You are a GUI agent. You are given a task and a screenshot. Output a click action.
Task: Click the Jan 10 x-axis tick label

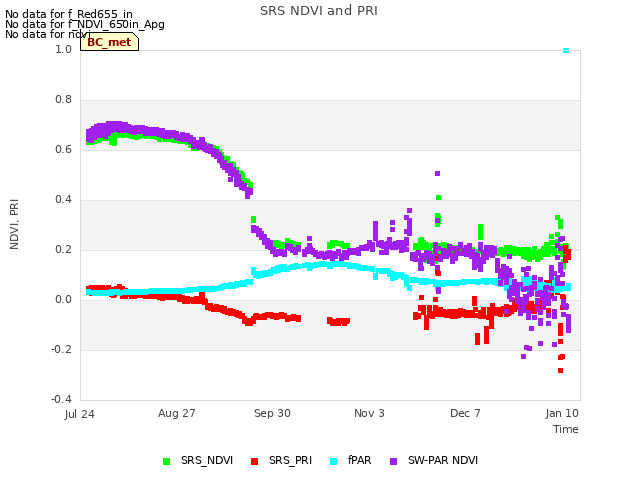pos(562,413)
